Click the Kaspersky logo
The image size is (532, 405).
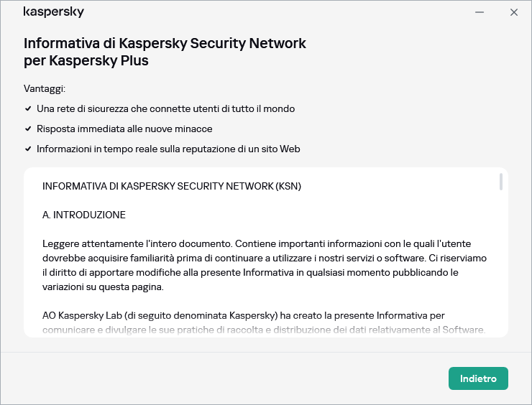54,12
